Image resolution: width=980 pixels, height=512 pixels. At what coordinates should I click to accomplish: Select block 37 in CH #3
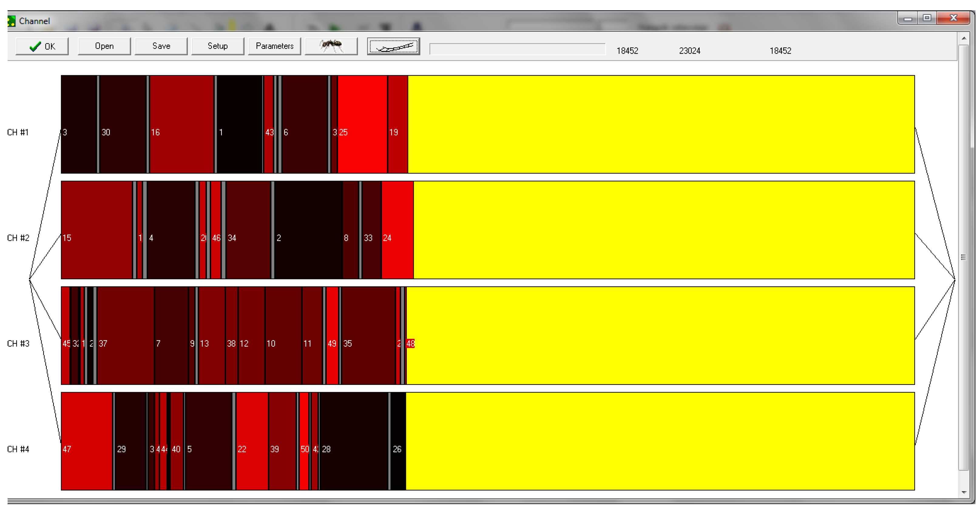126,335
